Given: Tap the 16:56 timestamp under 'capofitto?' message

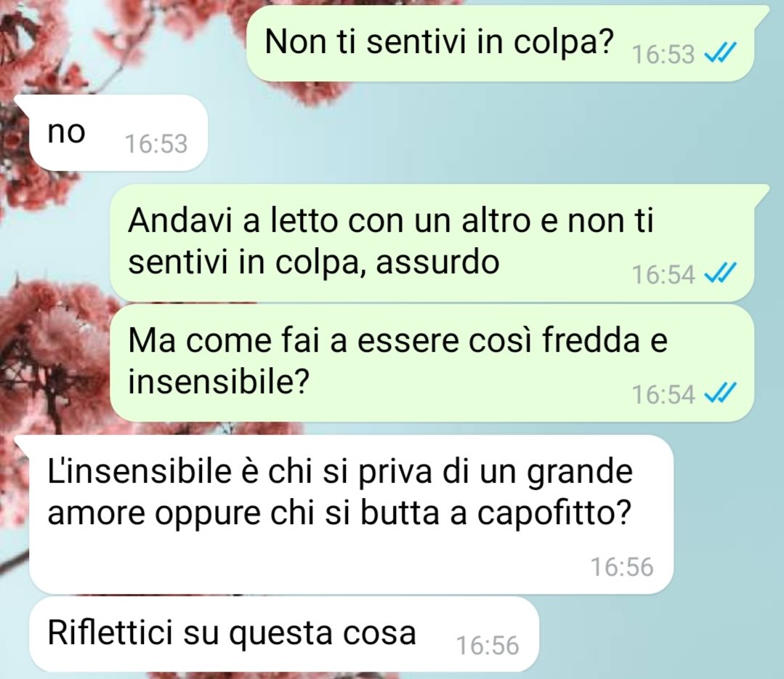Looking at the screenshot, I should pyautogui.click(x=622, y=567).
